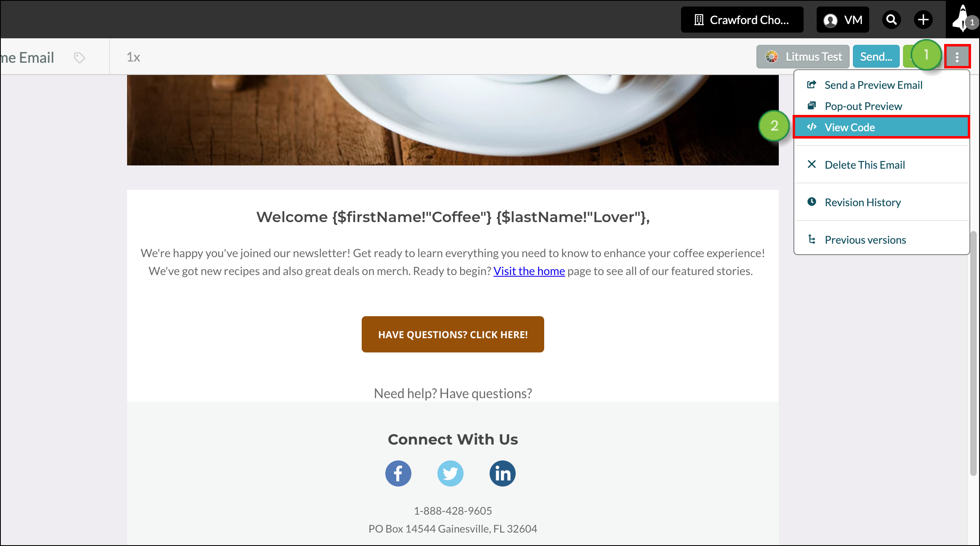Toggle the three-dot options menu
980x546 pixels.
(x=957, y=57)
